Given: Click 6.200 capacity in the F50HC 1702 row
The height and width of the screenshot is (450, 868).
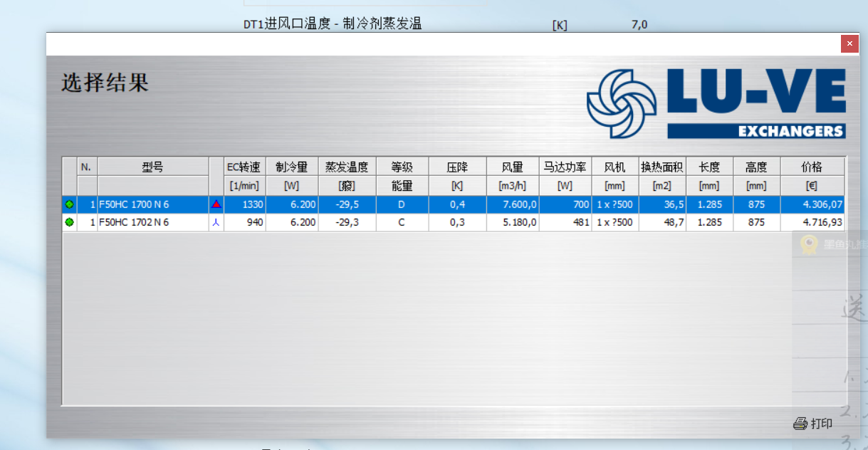Looking at the screenshot, I should 292,222.
